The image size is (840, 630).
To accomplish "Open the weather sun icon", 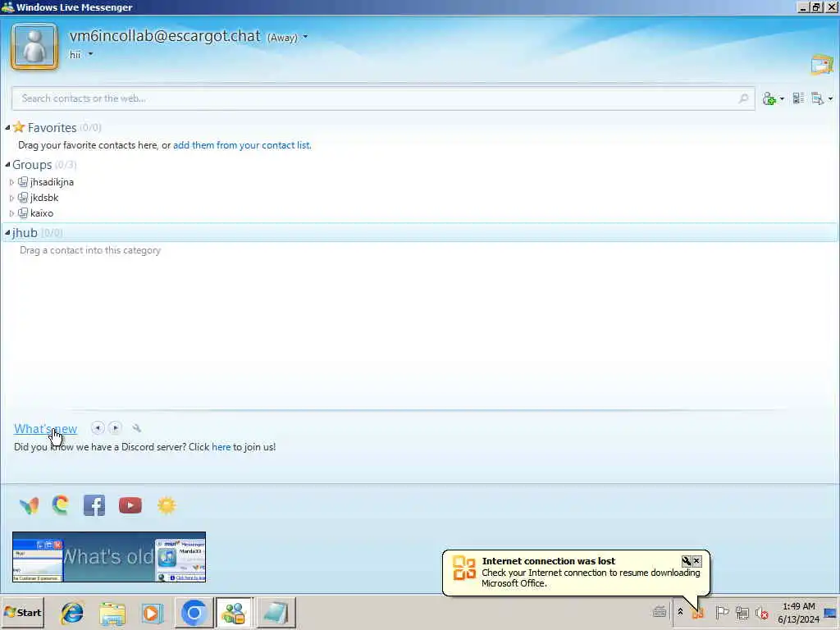I will 167,505.
